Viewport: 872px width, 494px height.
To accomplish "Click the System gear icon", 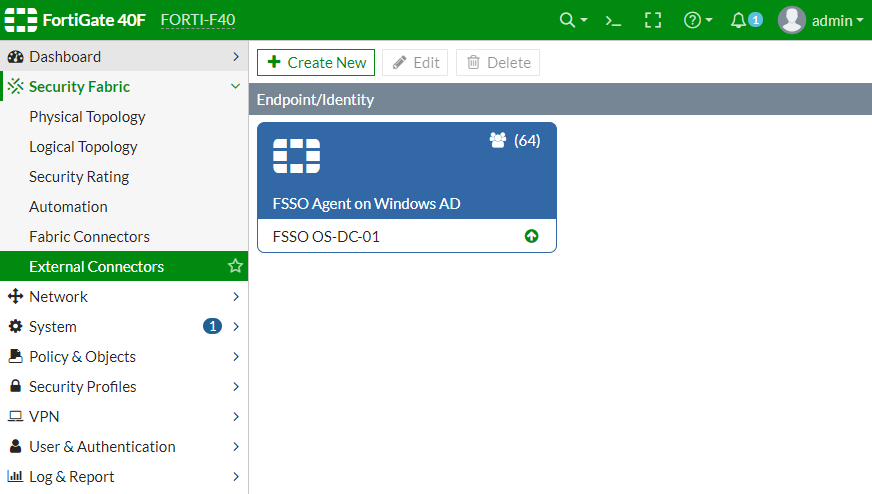I will (x=16, y=326).
